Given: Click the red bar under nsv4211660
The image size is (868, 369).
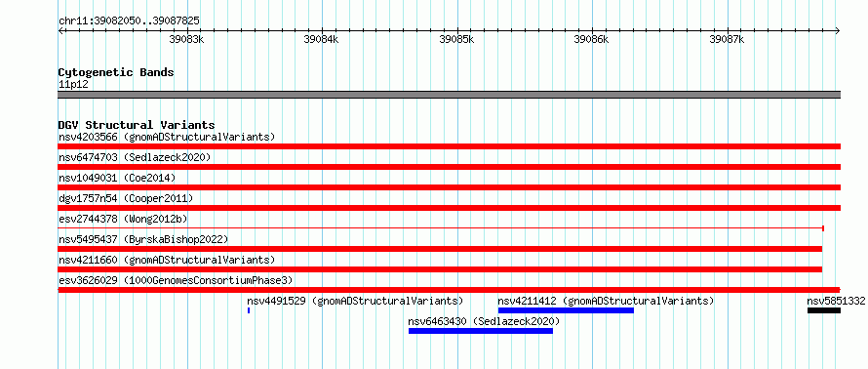Looking at the screenshot, I should point(440,269).
